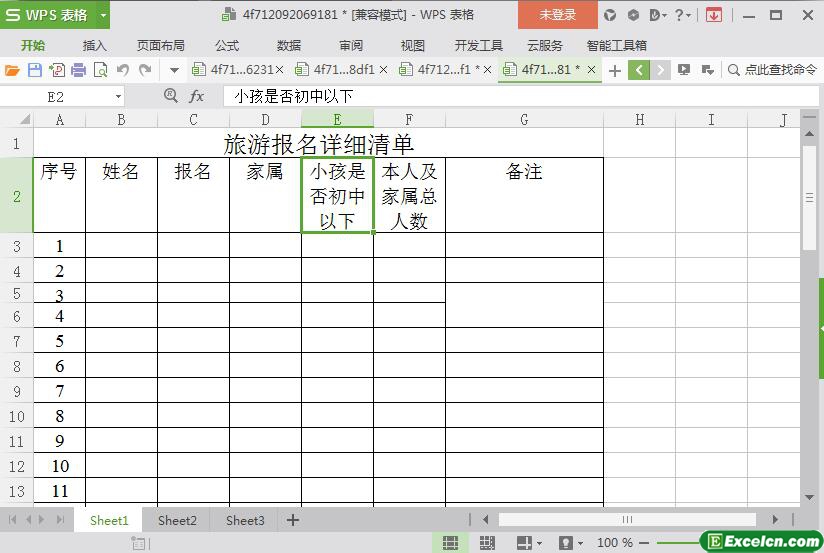Click the zoom out minus button

(x=644, y=542)
